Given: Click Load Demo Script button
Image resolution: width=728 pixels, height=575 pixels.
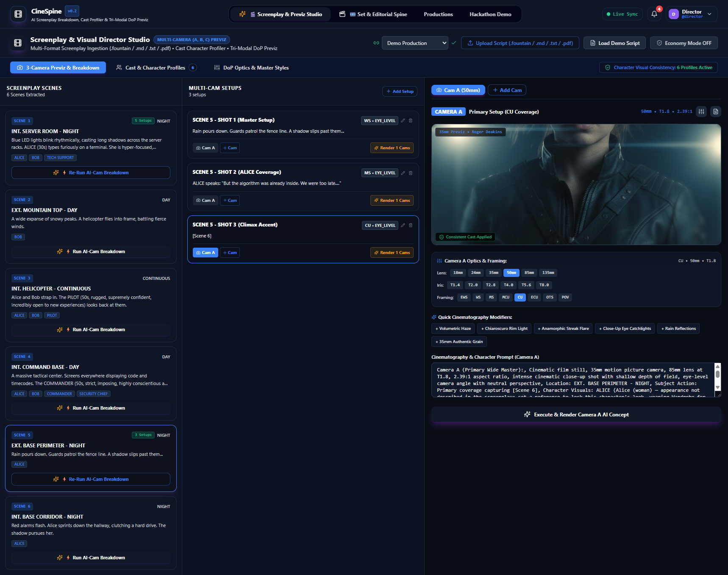Looking at the screenshot, I should coord(615,43).
